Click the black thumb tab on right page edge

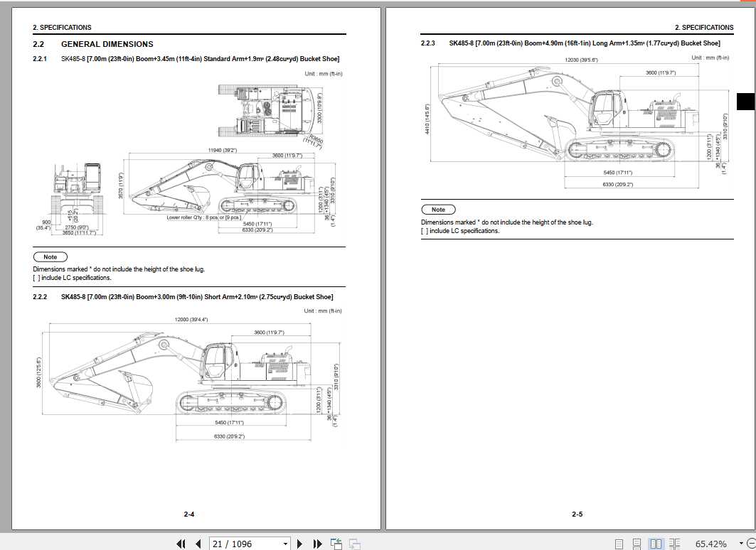click(746, 102)
